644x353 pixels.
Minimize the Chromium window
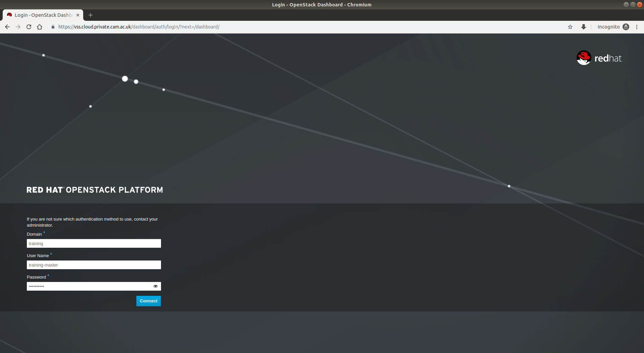[626, 5]
